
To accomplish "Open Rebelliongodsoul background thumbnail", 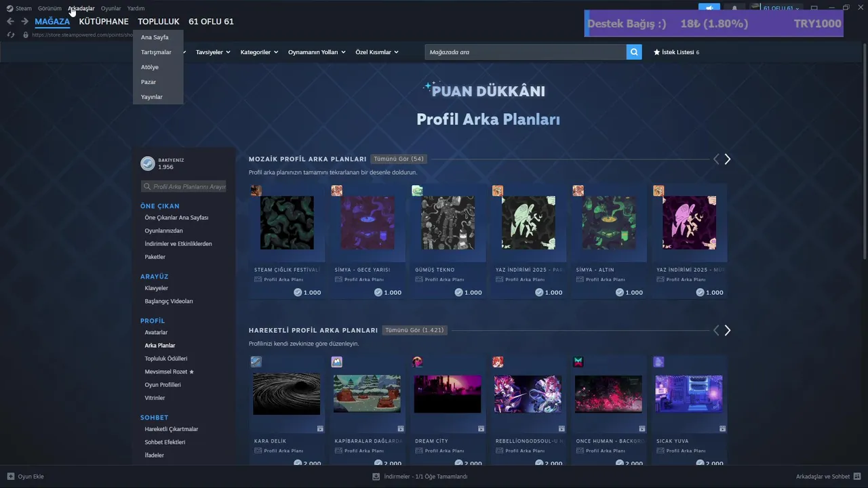I will pos(528,394).
